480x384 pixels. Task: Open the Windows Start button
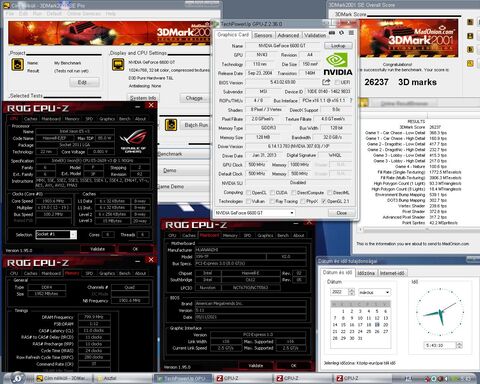pyautogui.click(x=17, y=378)
